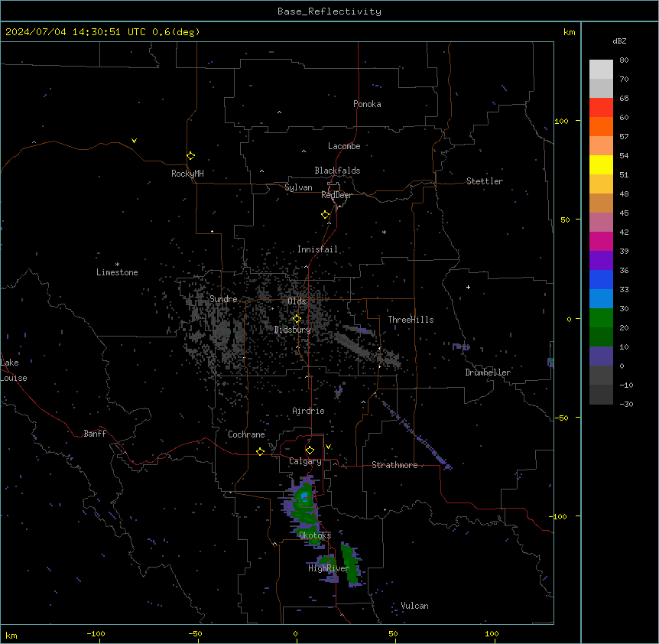Image resolution: width=659 pixels, height=644 pixels.
Task: Select the white 70-80 dBZ legend swatch
Action: 601,70
